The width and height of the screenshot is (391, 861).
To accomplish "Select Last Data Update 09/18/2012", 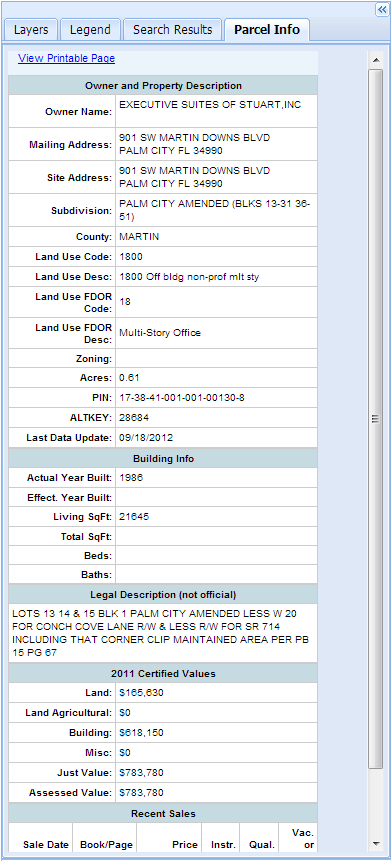I will pyautogui.click(x=146, y=438).
